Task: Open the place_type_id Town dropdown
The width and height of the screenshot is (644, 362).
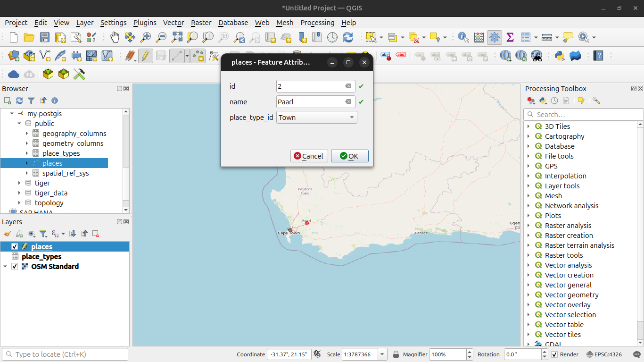Action: tap(316, 118)
